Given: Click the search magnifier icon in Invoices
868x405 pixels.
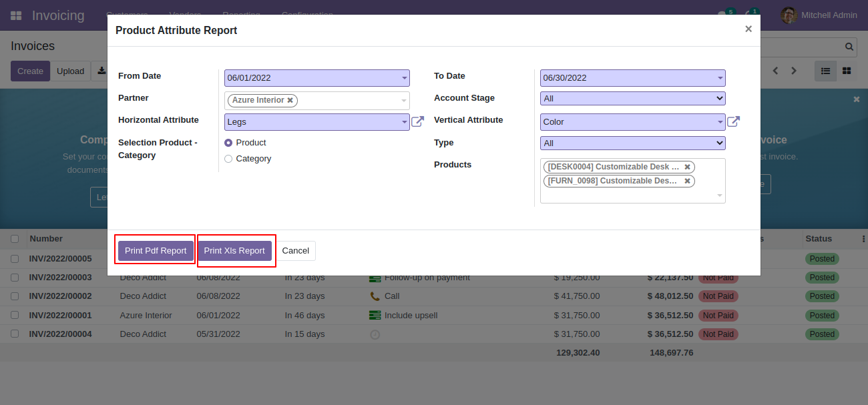Looking at the screenshot, I should (x=849, y=47).
